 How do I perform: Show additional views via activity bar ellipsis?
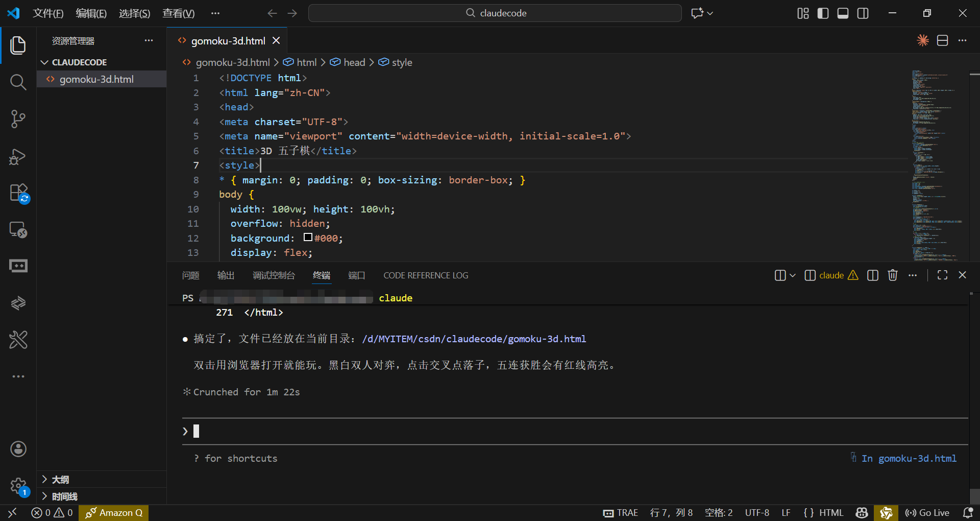pyautogui.click(x=18, y=376)
